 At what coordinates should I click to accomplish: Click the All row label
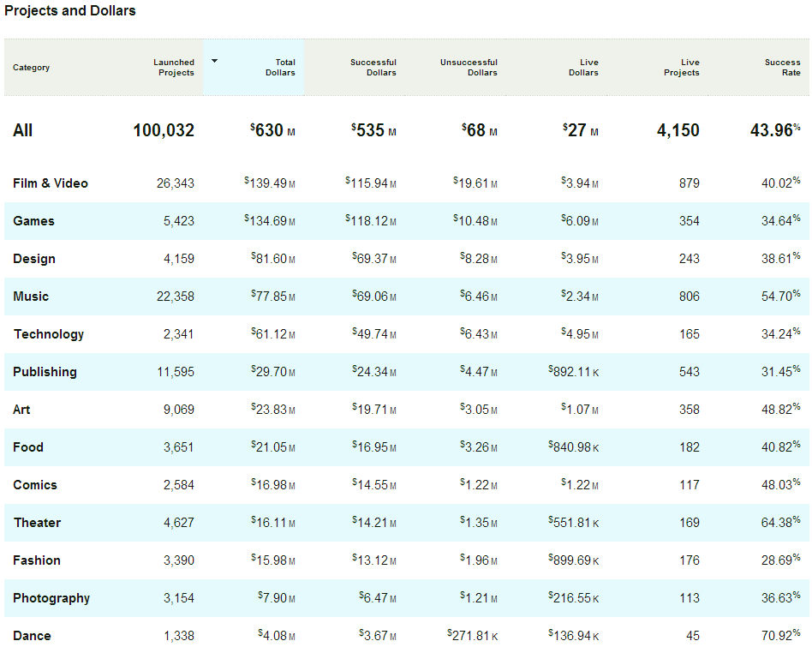[x=23, y=130]
